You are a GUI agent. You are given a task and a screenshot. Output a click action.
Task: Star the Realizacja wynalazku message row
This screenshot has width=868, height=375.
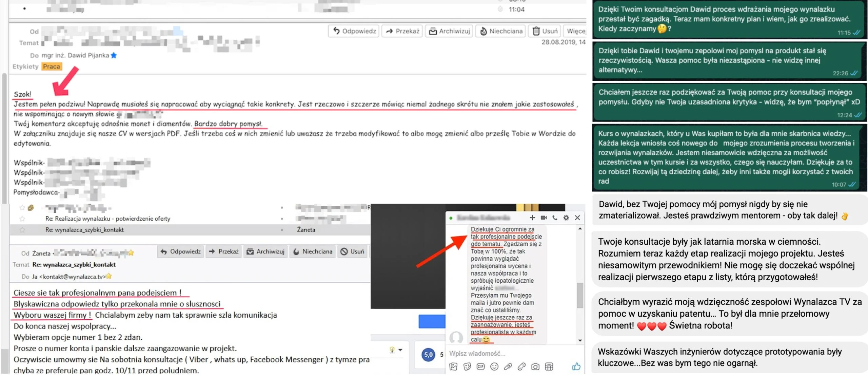[x=22, y=219]
